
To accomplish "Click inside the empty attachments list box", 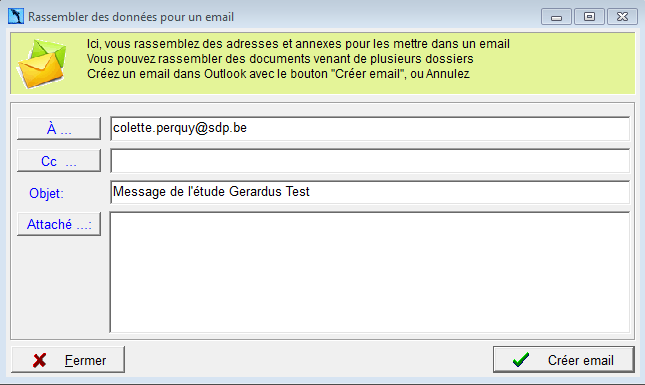I will point(370,272).
